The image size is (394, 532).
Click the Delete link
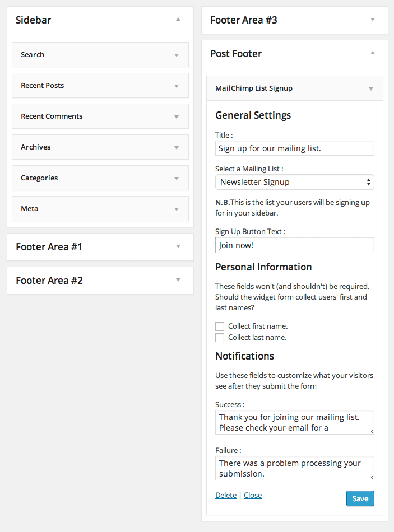226,496
